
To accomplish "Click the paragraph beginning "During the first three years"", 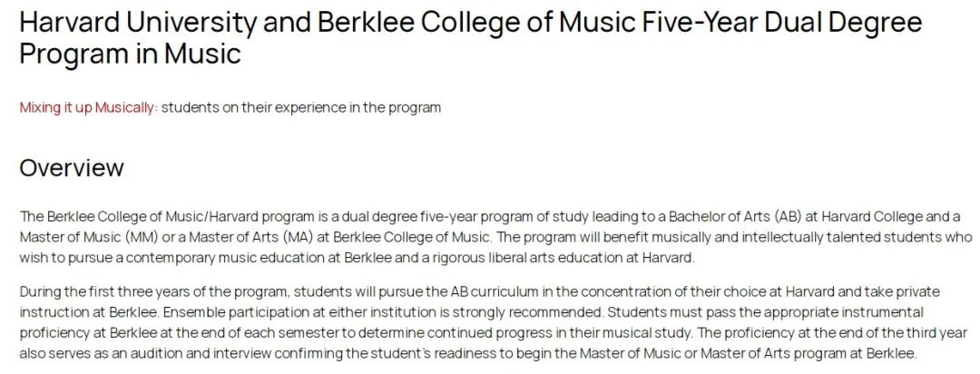I will pyautogui.click(x=494, y=322).
